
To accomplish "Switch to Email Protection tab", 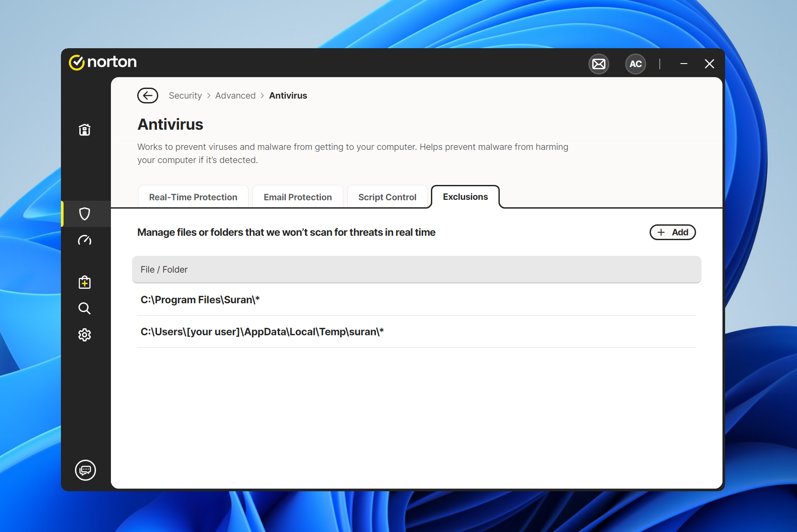I will (298, 197).
